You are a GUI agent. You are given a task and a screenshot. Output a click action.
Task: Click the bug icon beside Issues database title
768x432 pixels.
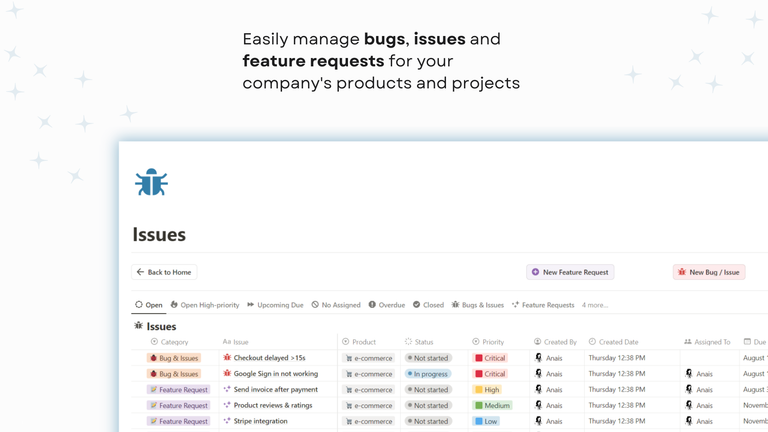click(x=139, y=326)
